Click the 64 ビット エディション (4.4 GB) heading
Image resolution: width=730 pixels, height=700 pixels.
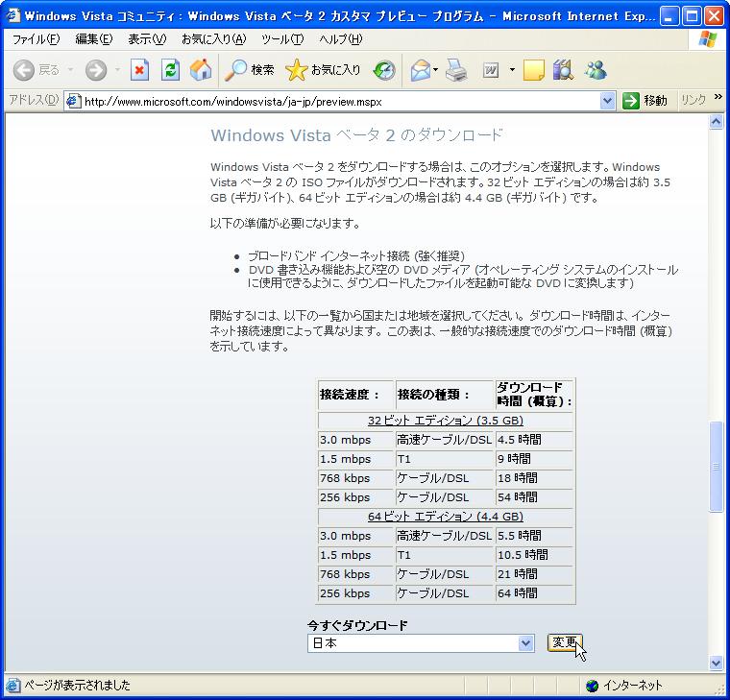[x=446, y=517]
